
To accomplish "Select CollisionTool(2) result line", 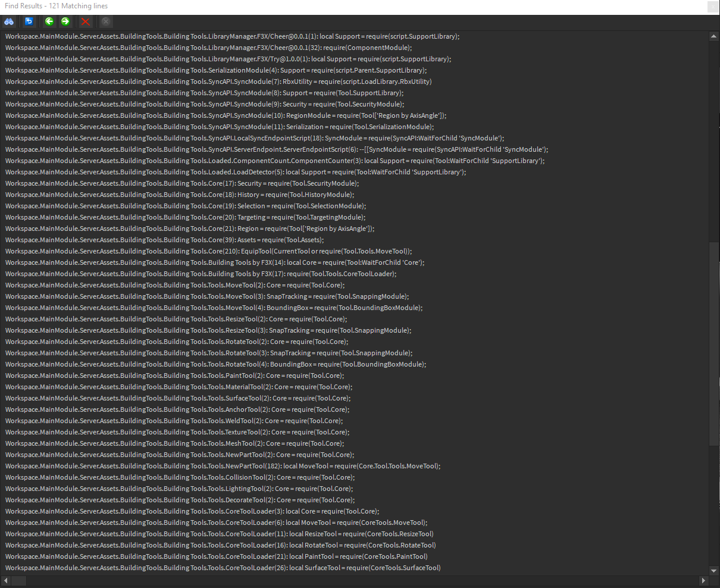I will click(x=180, y=477).
